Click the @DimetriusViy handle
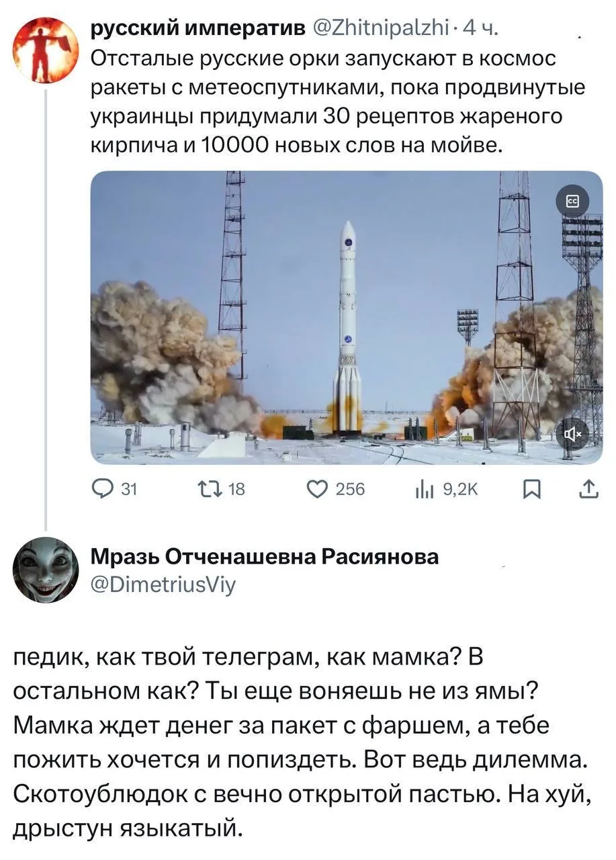Image resolution: width=616 pixels, height=860 pixels. [x=163, y=585]
